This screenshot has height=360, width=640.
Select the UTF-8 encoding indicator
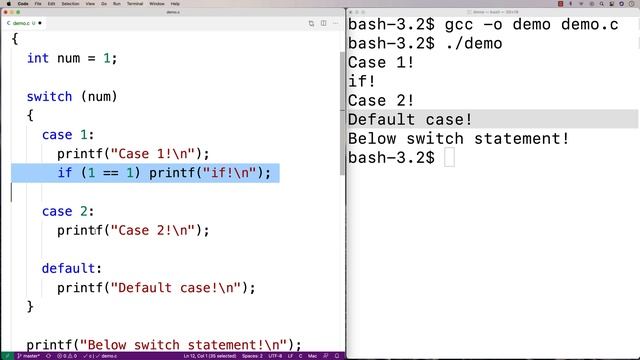(x=275, y=356)
